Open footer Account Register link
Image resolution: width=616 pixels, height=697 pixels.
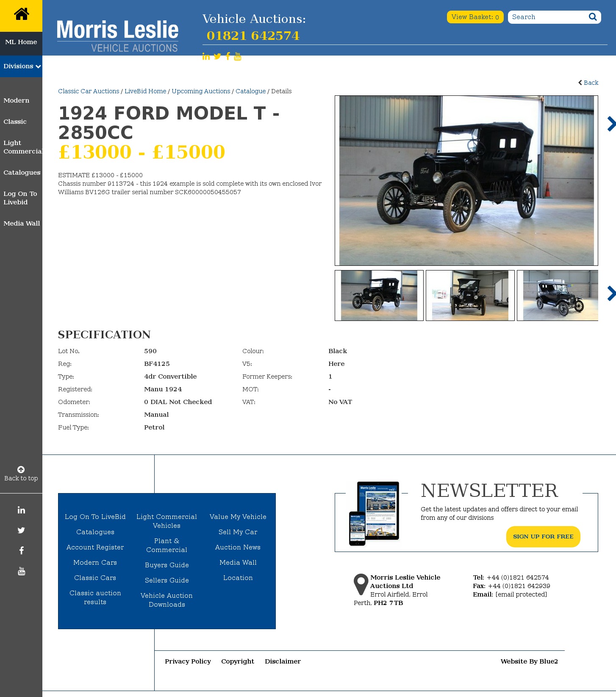[95, 547]
